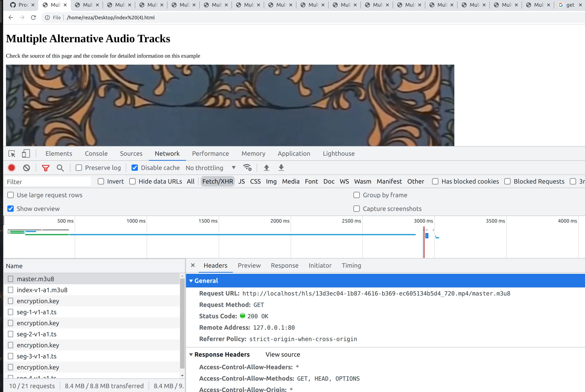Stop recording network log (red record icon)
The image size is (585, 392).
coord(12,168)
